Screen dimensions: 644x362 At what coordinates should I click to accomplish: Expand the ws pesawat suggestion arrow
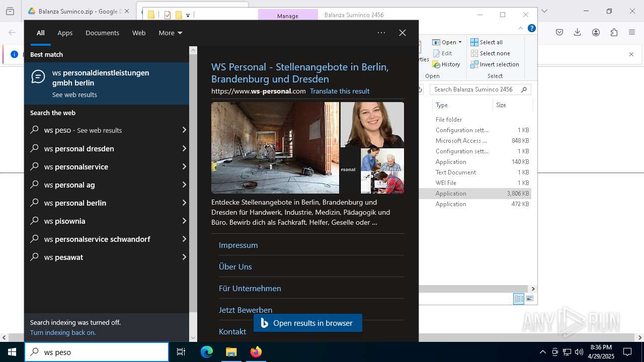(x=184, y=257)
